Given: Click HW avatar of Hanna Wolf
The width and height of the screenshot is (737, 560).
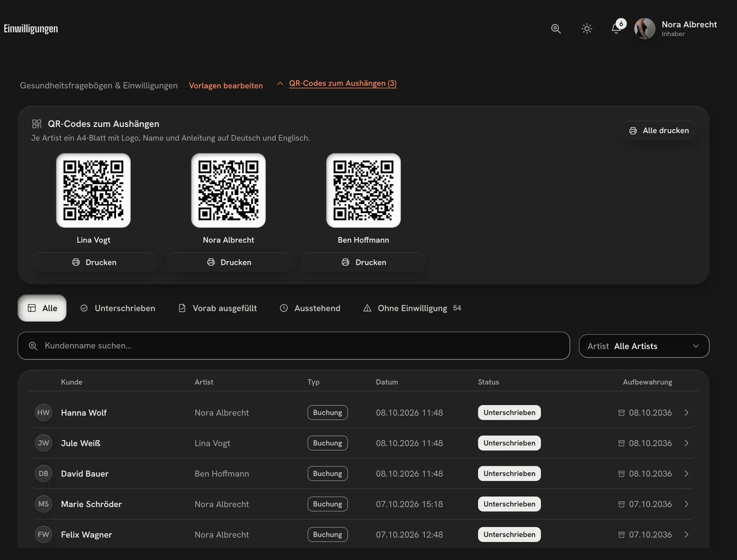Looking at the screenshot, I should click(x=43, y=413).
